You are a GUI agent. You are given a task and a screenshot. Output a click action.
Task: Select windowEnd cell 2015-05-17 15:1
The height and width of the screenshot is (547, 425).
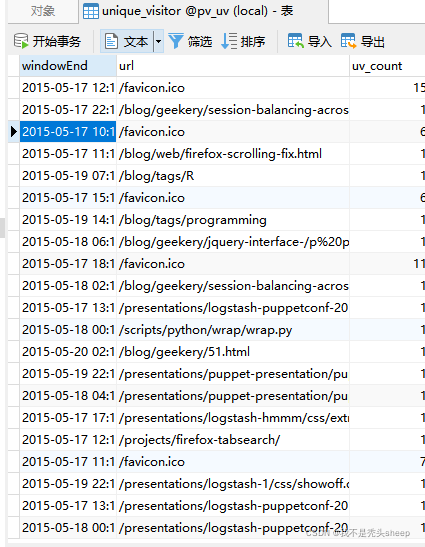pos(68,197)
